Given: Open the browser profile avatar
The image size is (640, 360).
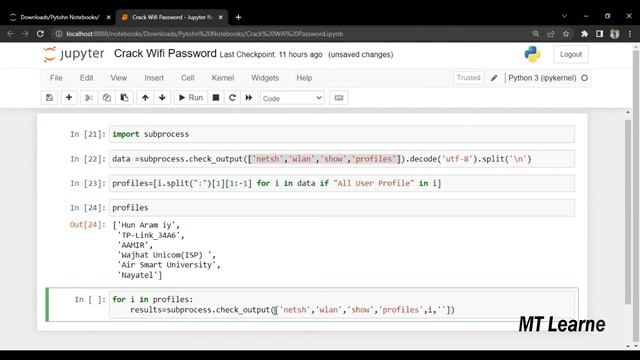Looking at the screenshot, I should click(x=615, y=34).
